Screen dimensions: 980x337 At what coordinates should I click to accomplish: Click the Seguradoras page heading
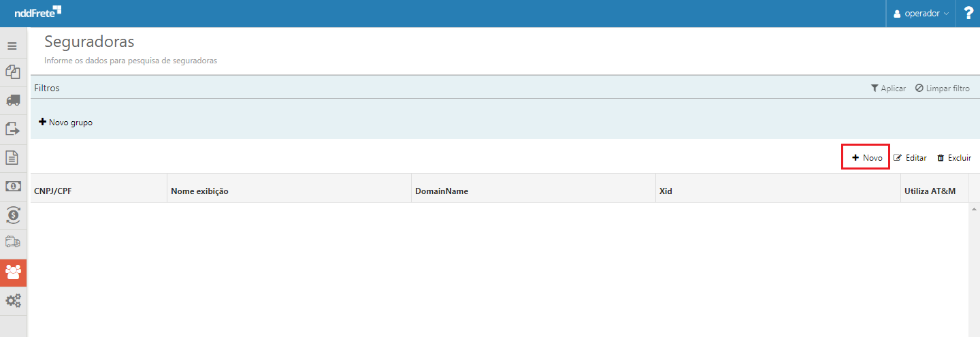click(x=89, y=42)
